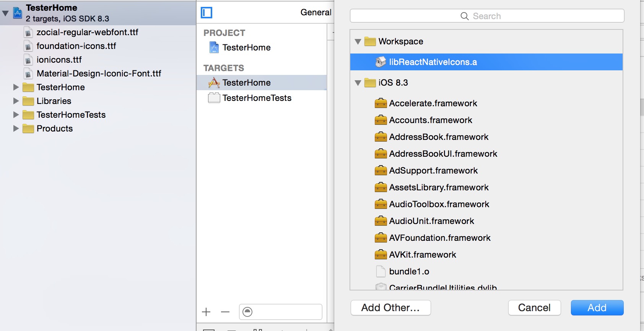
Task: Select AudioUnit.framework in the list
Action: (x=486, y=221)
